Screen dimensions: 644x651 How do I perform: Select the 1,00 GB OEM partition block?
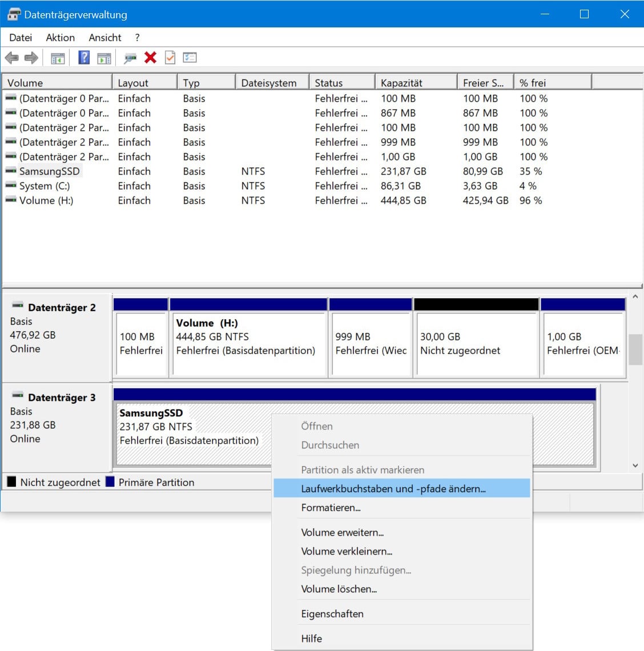tap(583, 337)
